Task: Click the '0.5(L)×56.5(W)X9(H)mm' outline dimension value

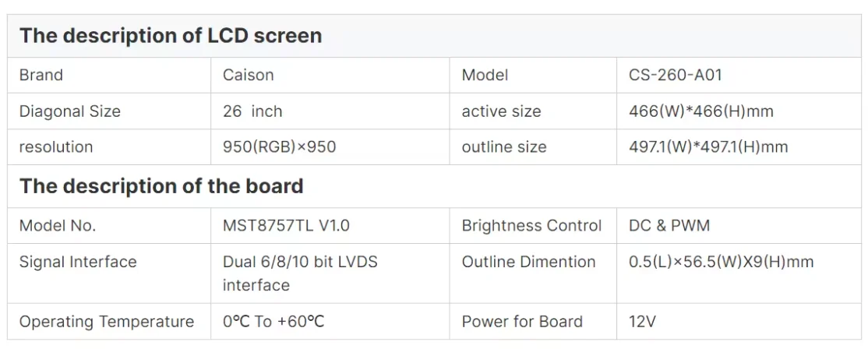Action: [x=722, y=262]
